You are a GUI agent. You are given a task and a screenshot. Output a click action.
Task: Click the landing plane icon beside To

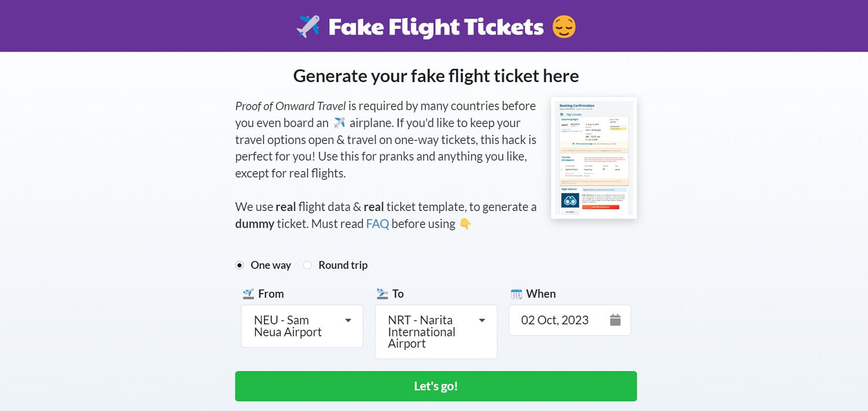pyautogui.click(x=382, y=294)
